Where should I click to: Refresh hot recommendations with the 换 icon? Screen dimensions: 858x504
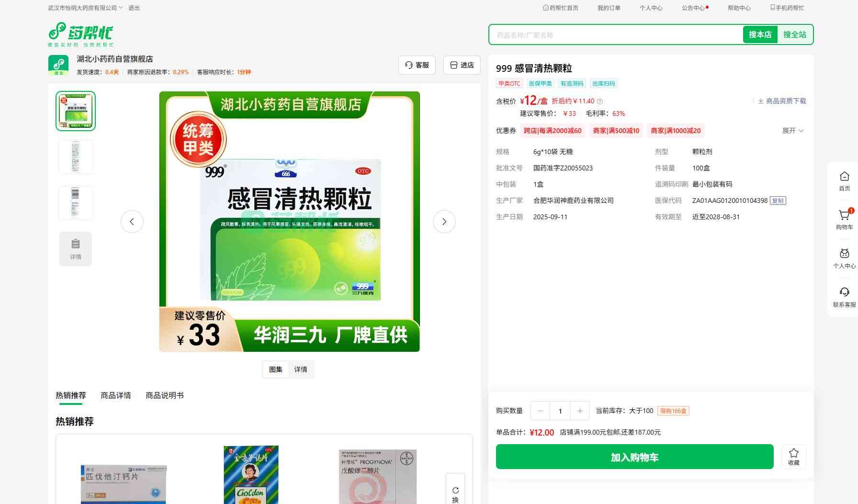(455, 494)
